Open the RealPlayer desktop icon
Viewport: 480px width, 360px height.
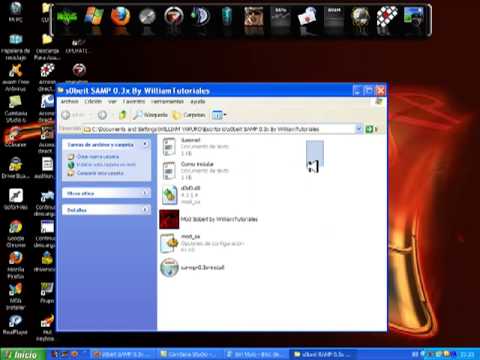(15, 325)
